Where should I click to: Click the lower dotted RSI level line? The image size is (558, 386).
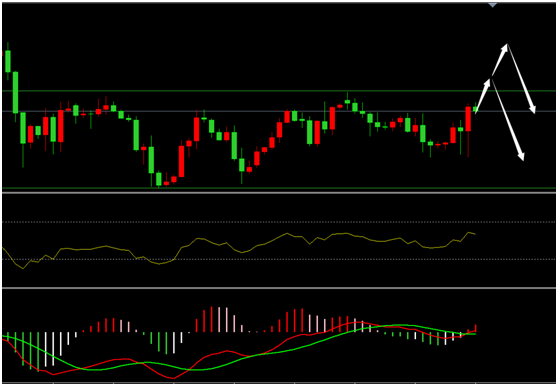point(279,259)
